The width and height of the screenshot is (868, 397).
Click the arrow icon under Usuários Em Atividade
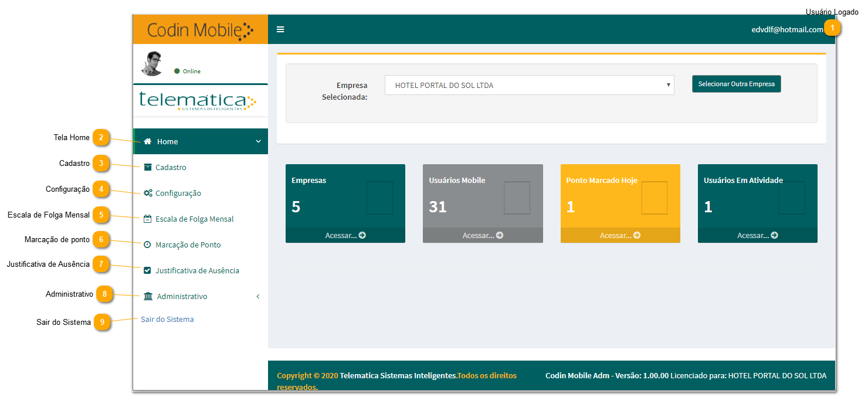[774, 235]
